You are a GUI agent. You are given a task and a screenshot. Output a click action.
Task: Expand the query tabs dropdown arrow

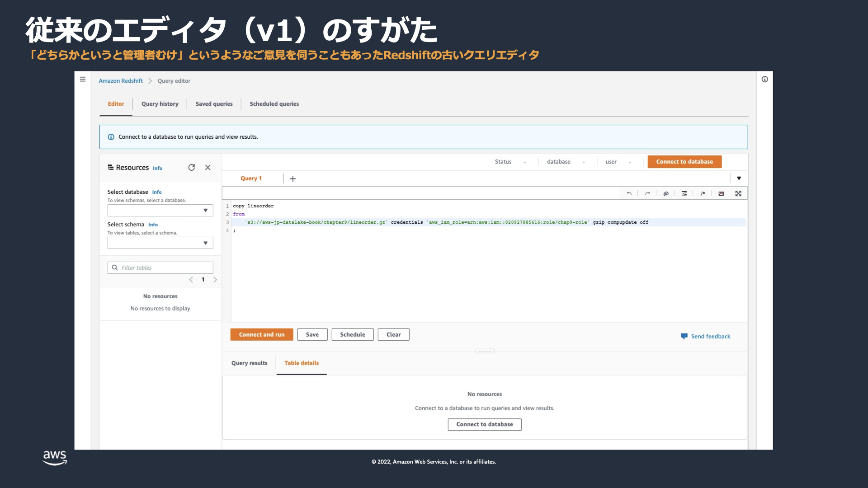[x=739, y=178]
